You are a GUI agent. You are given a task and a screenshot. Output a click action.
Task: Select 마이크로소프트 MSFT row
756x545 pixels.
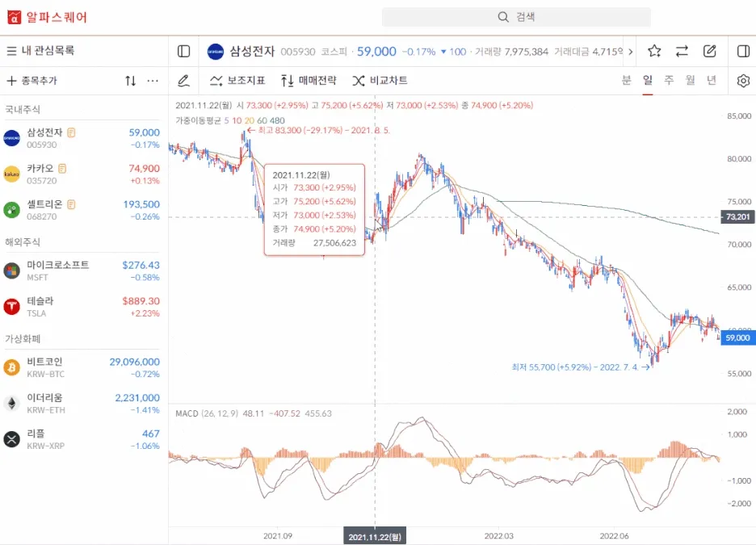click(84, 270)
